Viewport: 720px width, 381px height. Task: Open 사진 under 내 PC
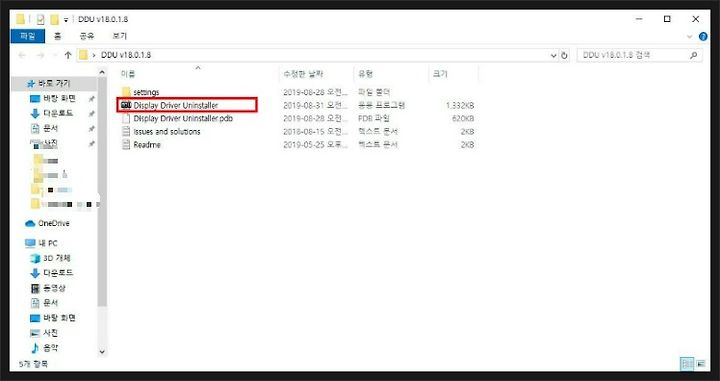point(45,333)
